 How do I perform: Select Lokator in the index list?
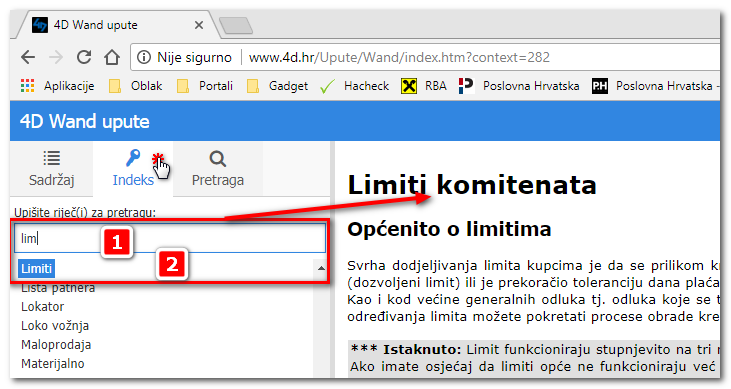coord(42,306)
